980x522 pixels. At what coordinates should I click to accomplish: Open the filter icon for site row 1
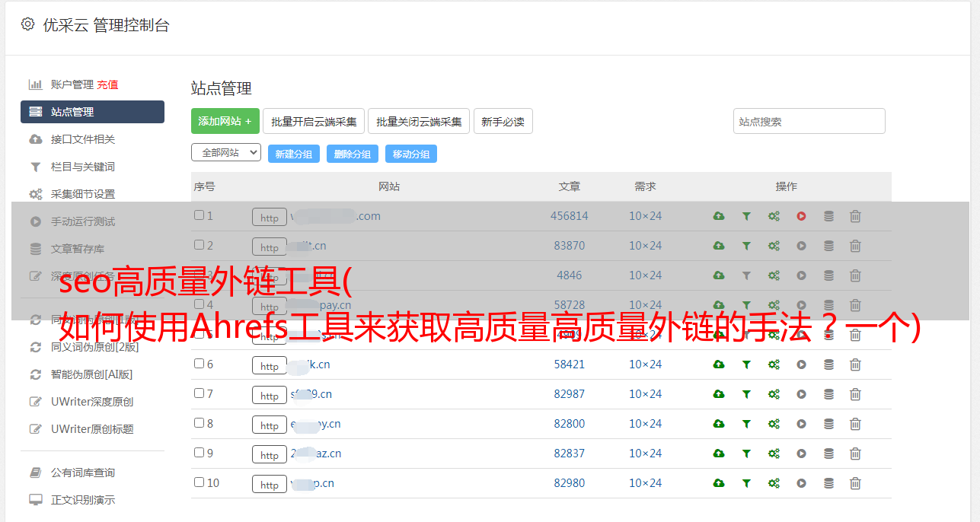tap(746, 216)
